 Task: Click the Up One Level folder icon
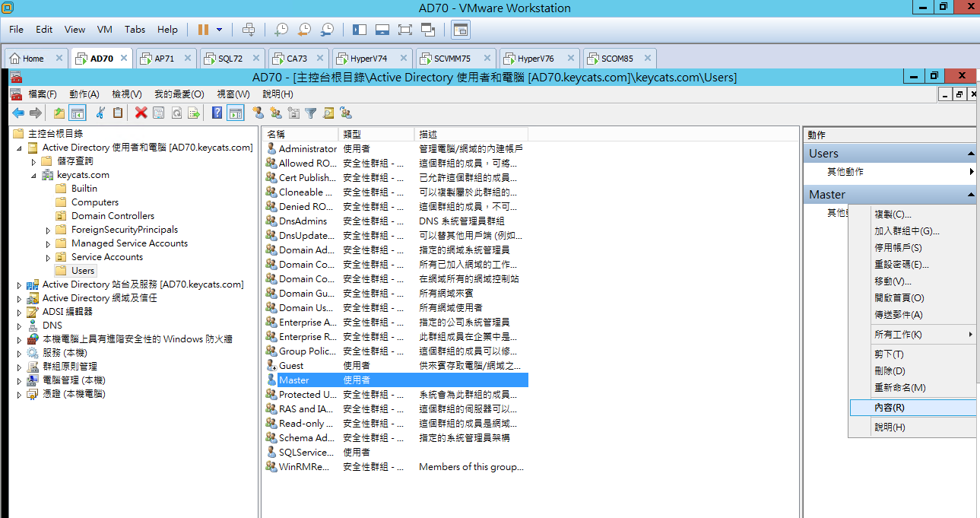tap(59, 113)
